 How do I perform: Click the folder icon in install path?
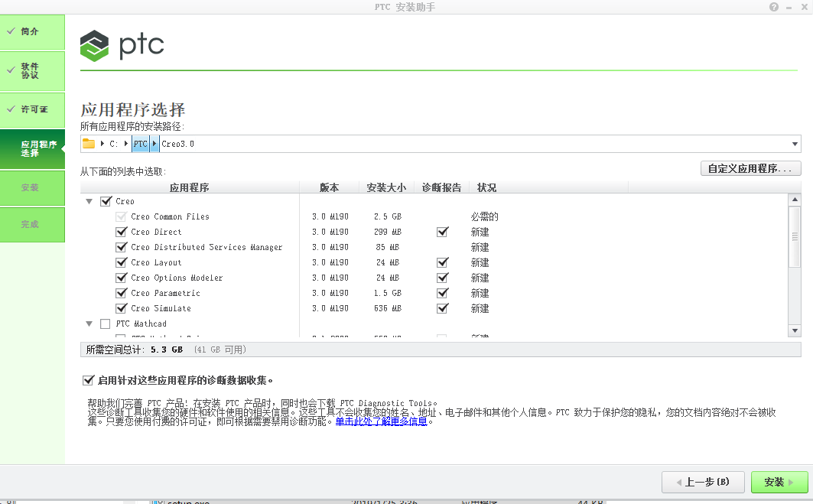pyautogui.click(x=89, y=144)
